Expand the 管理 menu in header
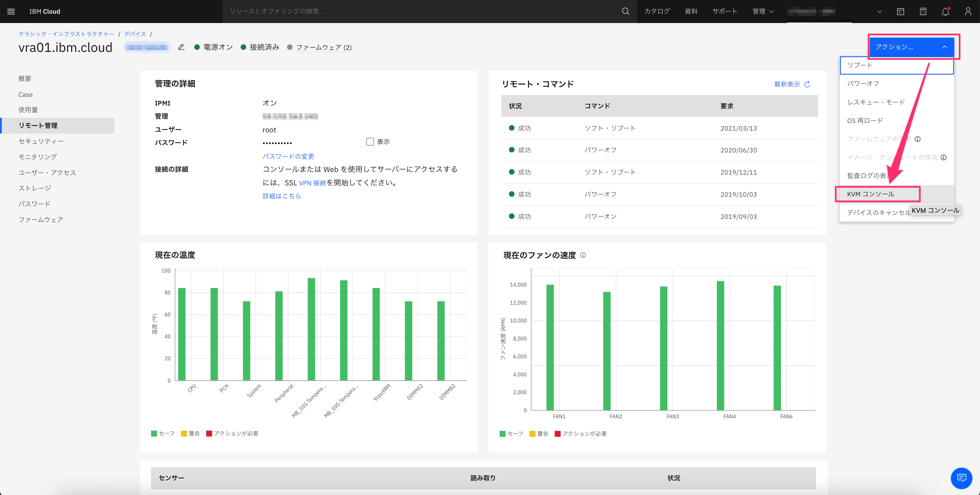 coord(763,11)
